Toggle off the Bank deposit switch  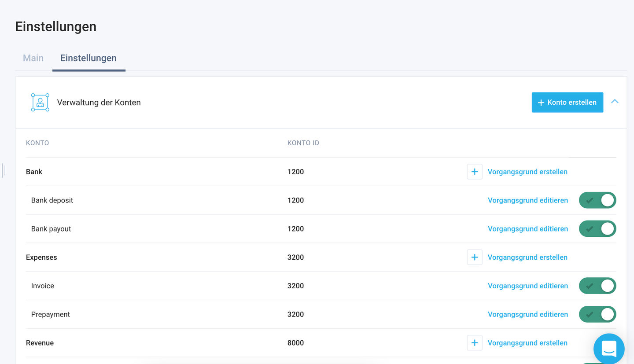597,200
